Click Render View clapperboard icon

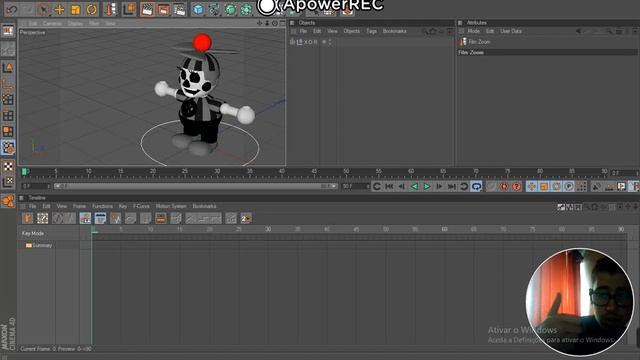click(147, 9)
